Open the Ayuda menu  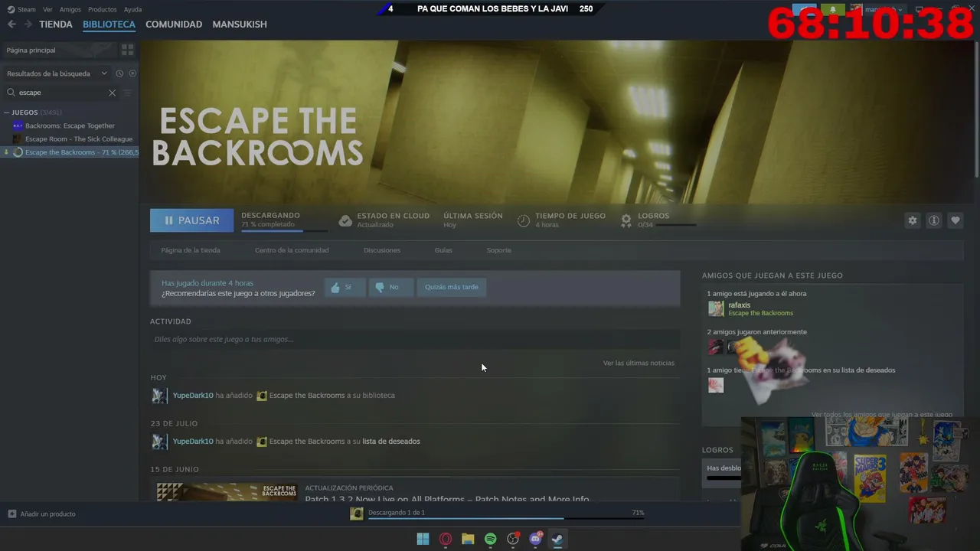(x=132, y=10)
